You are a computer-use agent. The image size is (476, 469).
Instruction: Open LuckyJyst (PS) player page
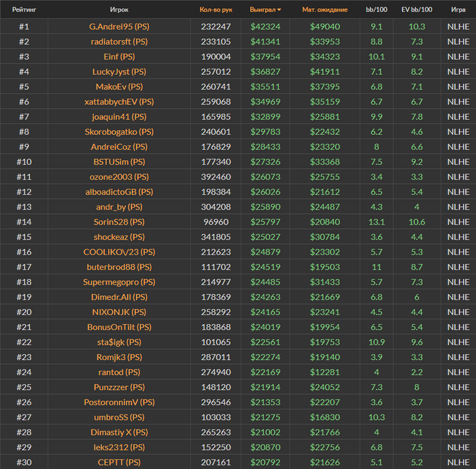coord(119,71)
